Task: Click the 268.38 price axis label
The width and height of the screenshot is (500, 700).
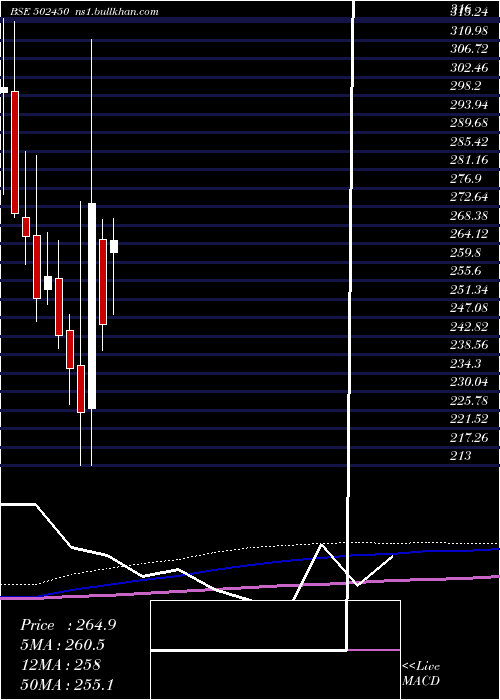Action: (x=469, y=216)
